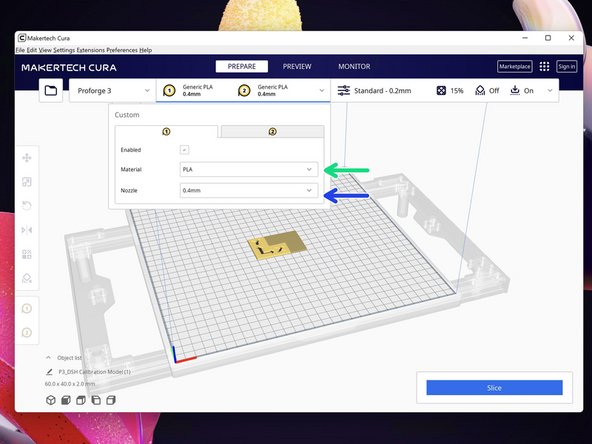Select the yellow calibration model on build plate
This screenshot has height=444, width=592.
point(278,245)
